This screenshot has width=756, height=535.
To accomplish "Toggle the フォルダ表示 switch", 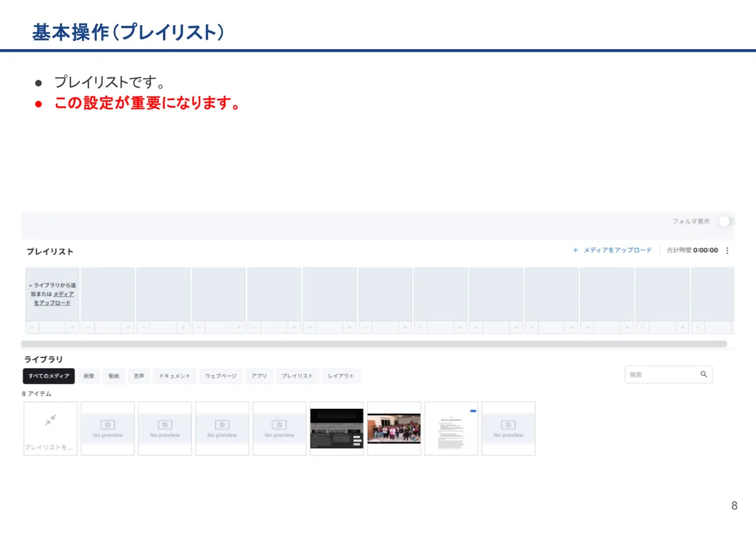I will (725, 221).
